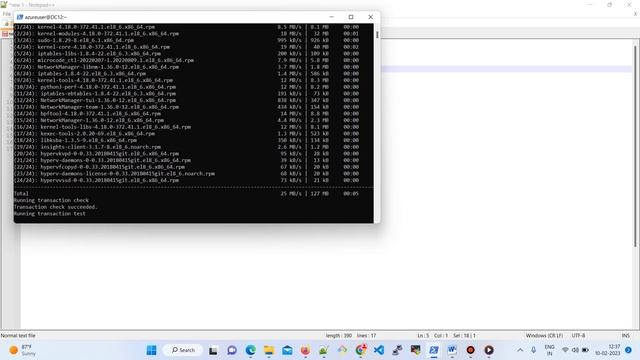Open the red record app on taskbar
The height and width of the screenshot is (360, 640).
(x=470, y=350)
